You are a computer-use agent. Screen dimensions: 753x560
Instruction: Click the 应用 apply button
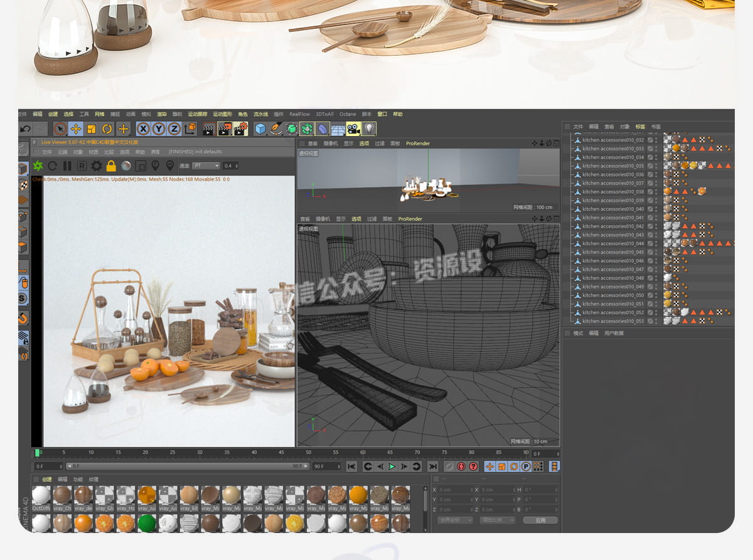coord(540,520)
